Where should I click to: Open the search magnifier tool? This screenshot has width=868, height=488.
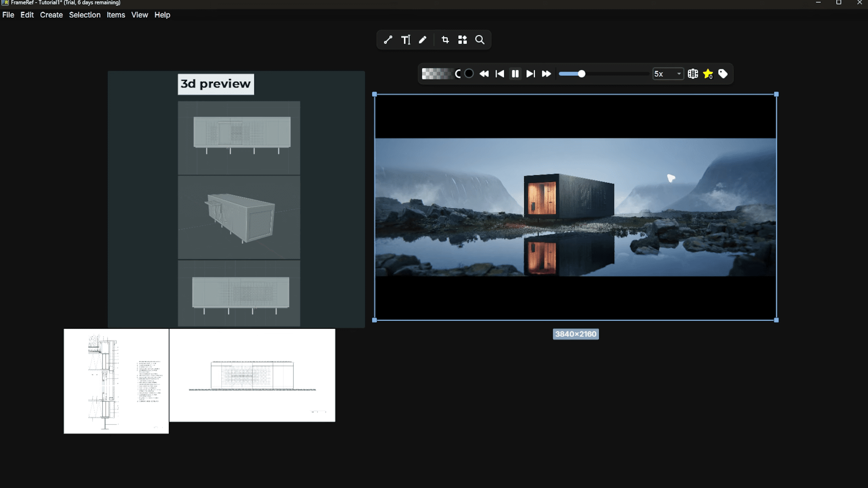click(480, 40)
